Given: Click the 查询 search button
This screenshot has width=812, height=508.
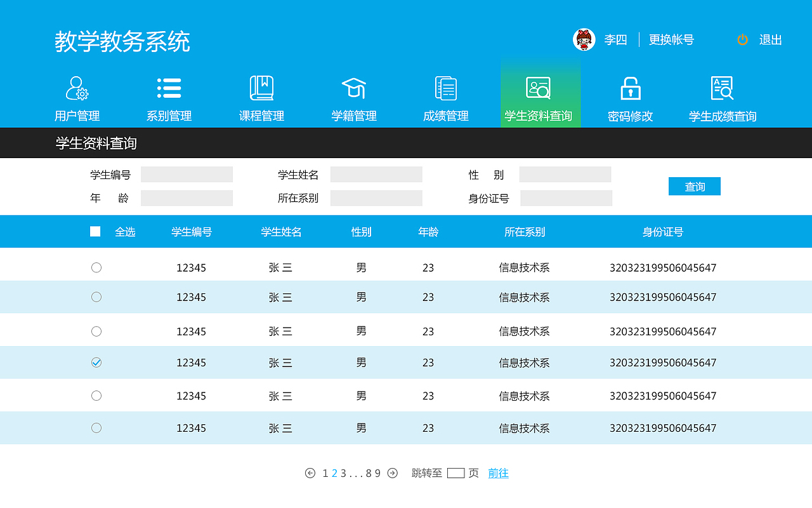Looking at the screenshot, I should (x=694, y=186).
